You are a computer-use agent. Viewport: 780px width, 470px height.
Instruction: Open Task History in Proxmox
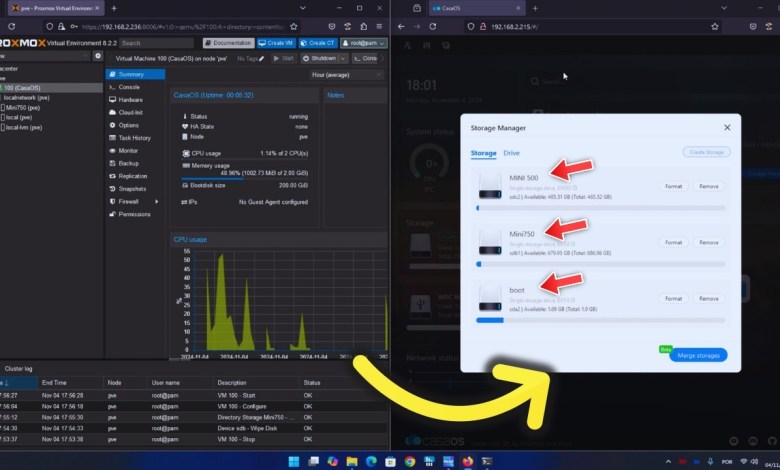(x=134, y=138)
